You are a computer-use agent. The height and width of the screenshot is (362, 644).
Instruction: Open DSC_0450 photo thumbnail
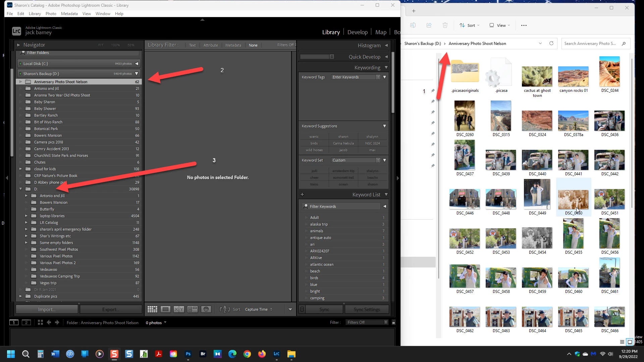click(x=573, y=200)
